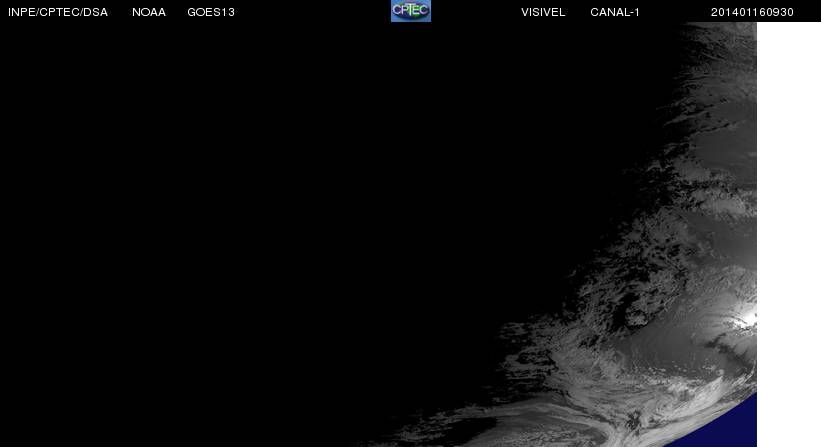Click the GOES13 visible satellite image
This screenshot has height=447, width=821.
tap(378, 234)
